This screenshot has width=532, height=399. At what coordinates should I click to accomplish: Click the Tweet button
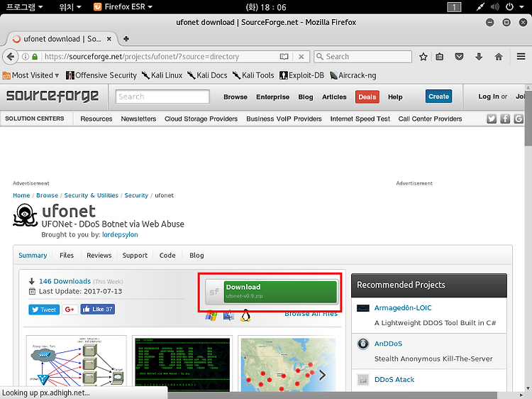tap(44, 310)
